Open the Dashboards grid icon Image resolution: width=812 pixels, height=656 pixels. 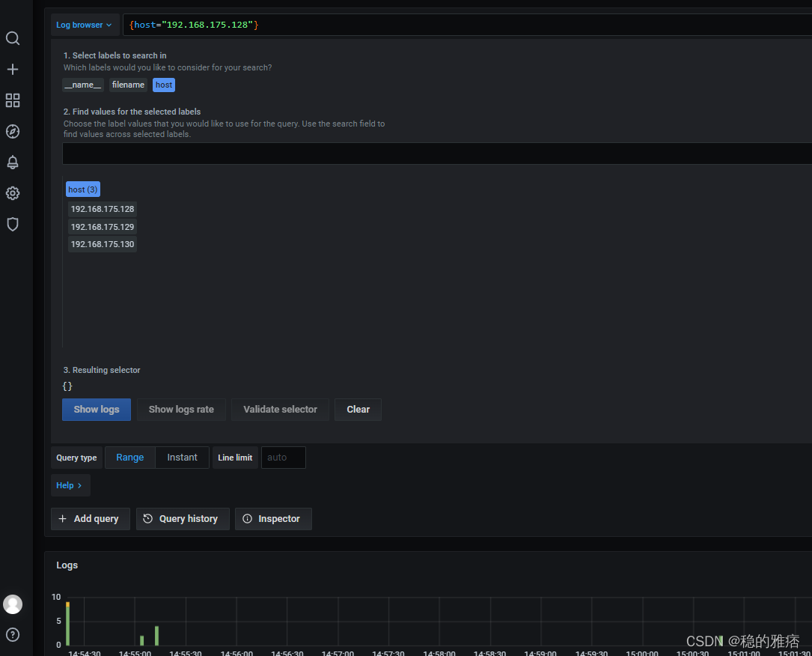(13, 100)
